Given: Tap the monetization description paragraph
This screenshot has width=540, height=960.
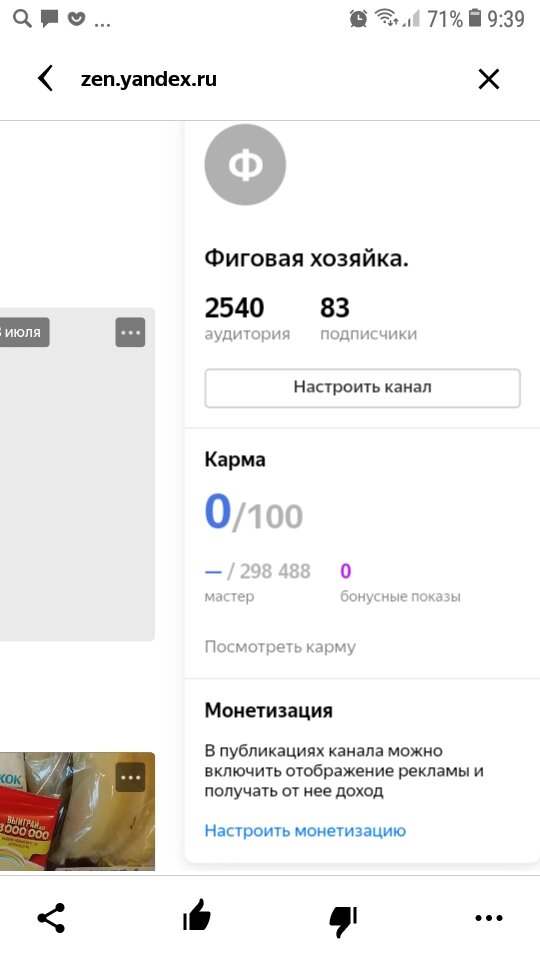Looking at the screenshot, I should (x=344, y=771).
